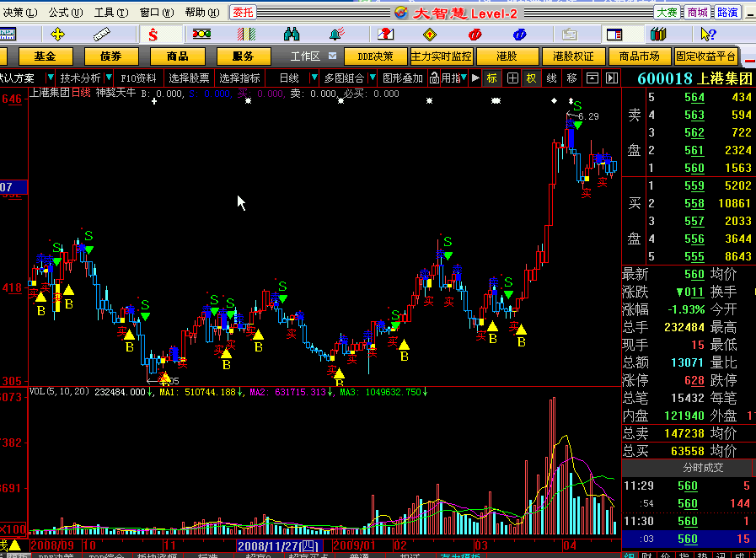Open the 港股 button
756x558 pixels.
tap(507, 56)
